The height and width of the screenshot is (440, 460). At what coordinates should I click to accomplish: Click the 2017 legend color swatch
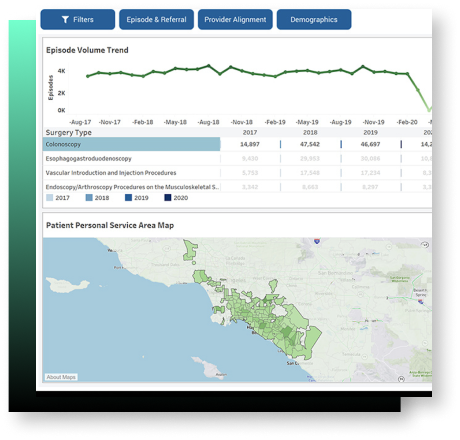[49, 198]
